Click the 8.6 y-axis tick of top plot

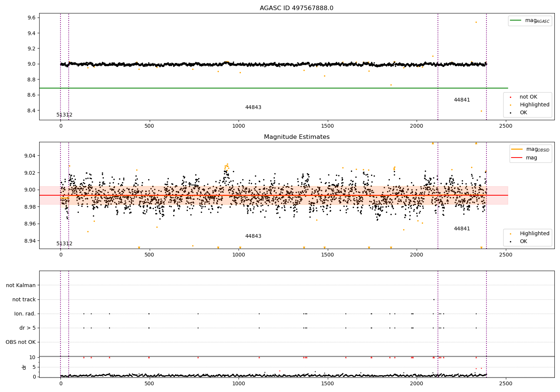tap(31, 95)
